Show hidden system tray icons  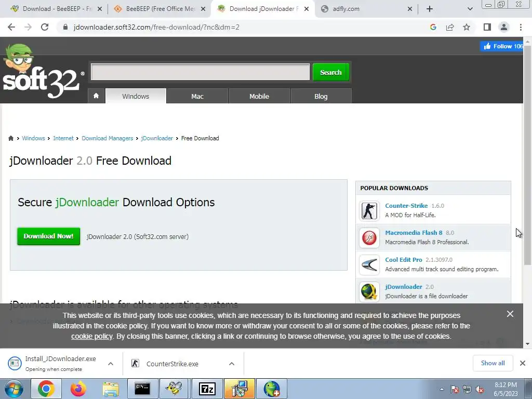442,389
